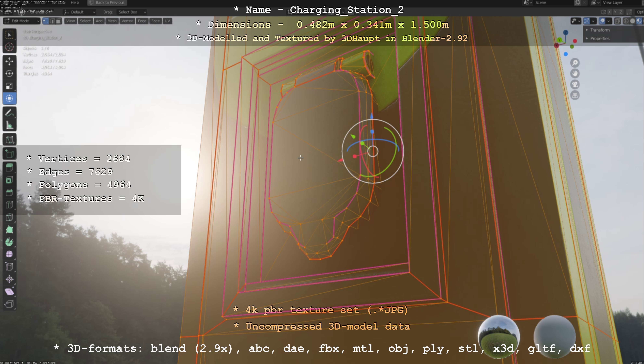Click the zoom magnifier viewport button
This screenshot has width=644, height=364.
point(575,63)
